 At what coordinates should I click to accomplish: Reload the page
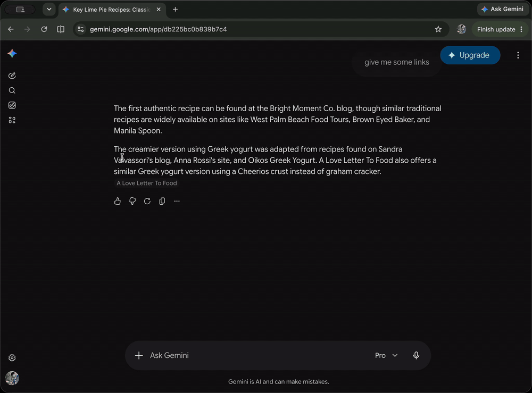44,29
